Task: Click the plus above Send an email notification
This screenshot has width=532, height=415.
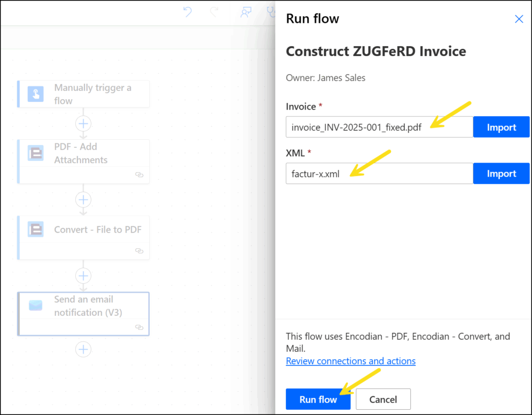Action: pyautogui.click(x=83, y=275)
